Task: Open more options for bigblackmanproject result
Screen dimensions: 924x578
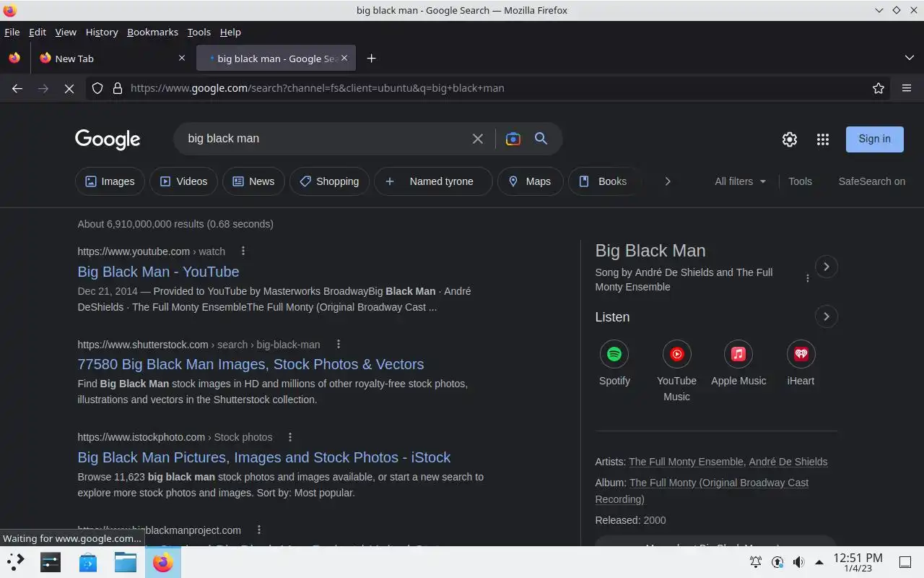Action: pyautogui.click(x=259, y=530)
